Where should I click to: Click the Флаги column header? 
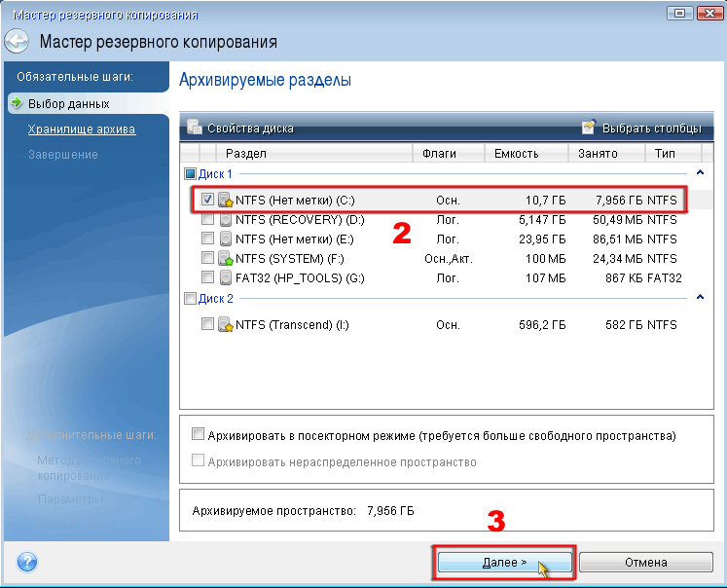coord(449,153)
